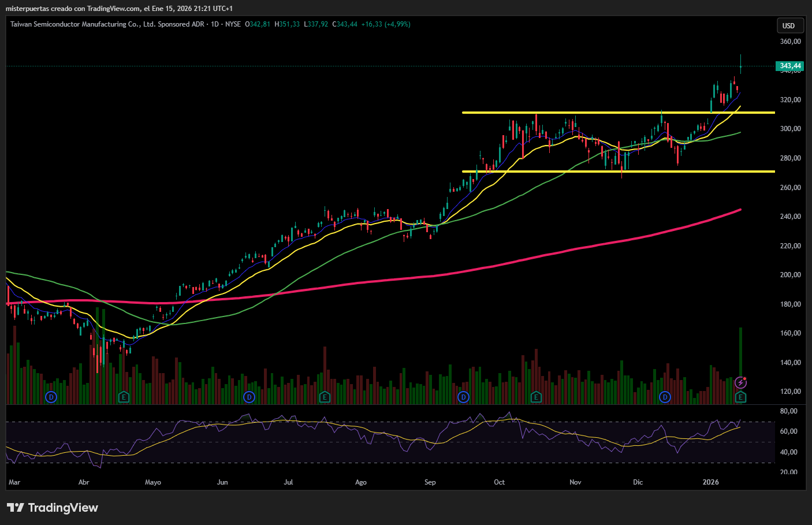Click the 360,00 price axis label
The image size is (812, 525).
coord(790,42)
